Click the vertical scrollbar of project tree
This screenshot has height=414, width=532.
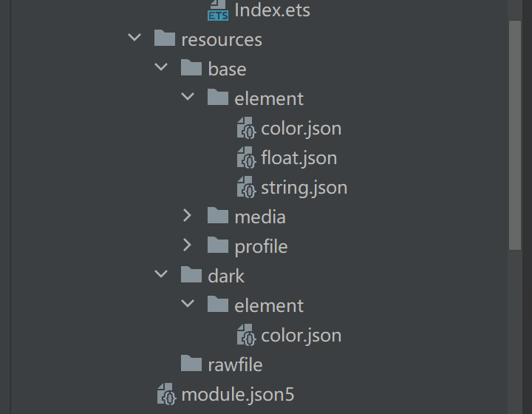click(515, 133)
